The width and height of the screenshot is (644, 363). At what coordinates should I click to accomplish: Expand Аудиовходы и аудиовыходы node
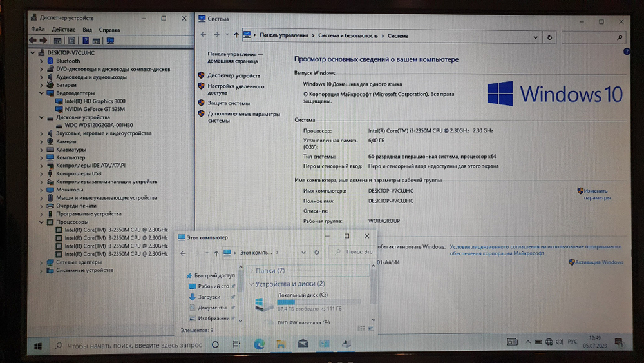[x=41, y=77]
